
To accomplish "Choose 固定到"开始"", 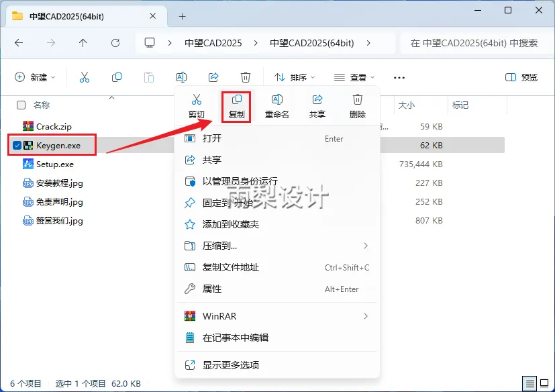I will [277, 203].
